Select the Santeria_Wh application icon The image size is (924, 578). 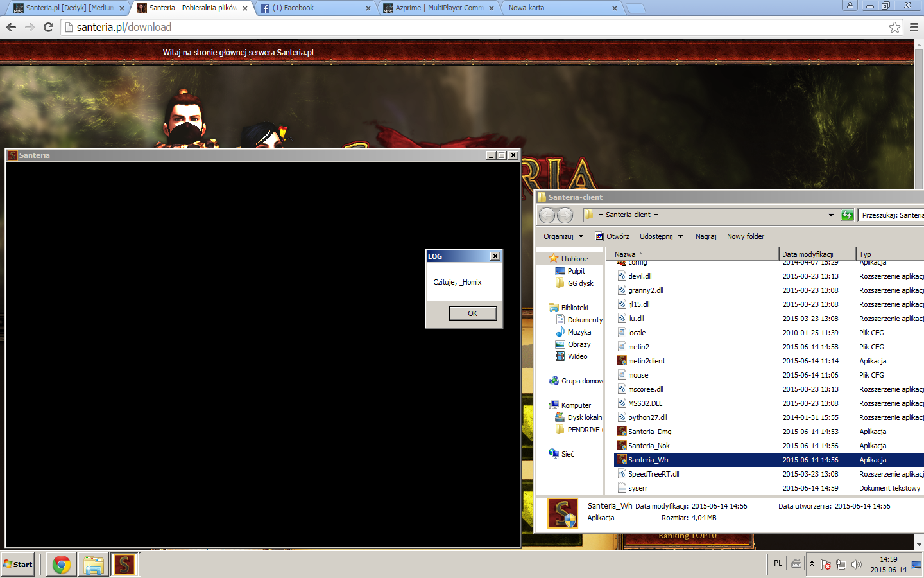click(622, 460)
